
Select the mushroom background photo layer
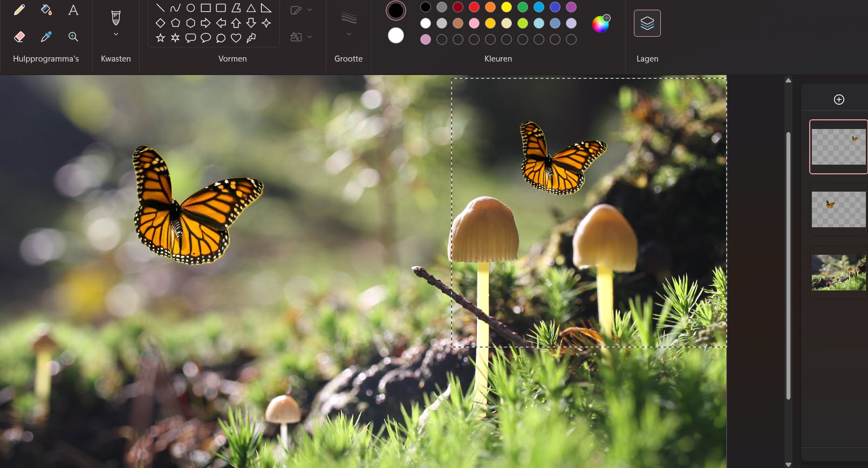838,273
